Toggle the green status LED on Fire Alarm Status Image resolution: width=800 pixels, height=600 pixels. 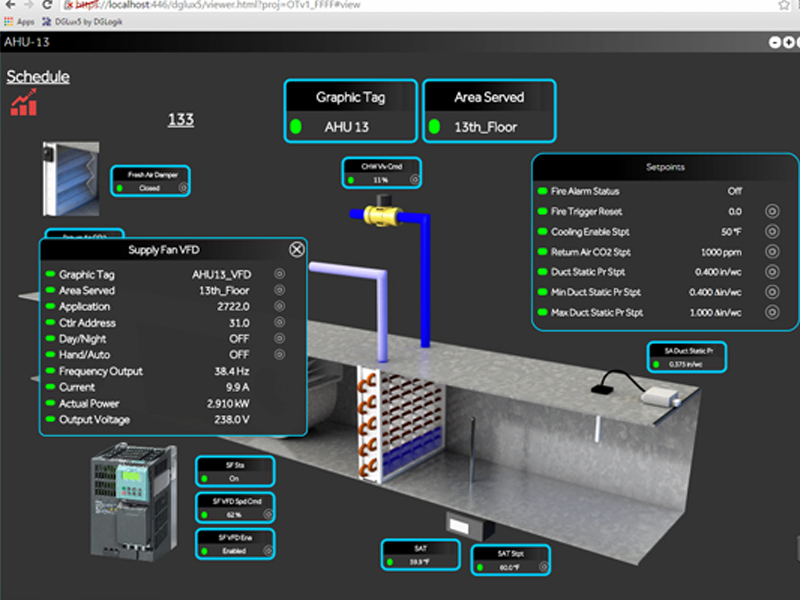click(x=542, y=190)
